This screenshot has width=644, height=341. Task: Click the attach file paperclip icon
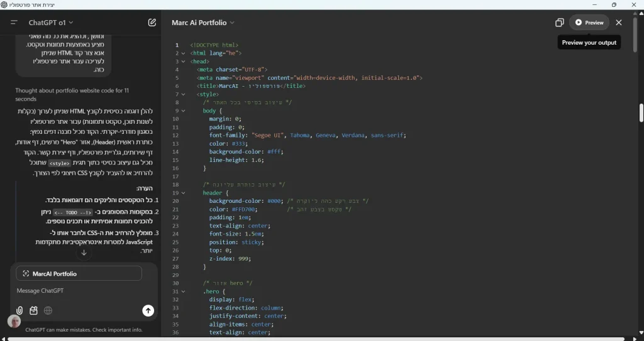[19, 311]
